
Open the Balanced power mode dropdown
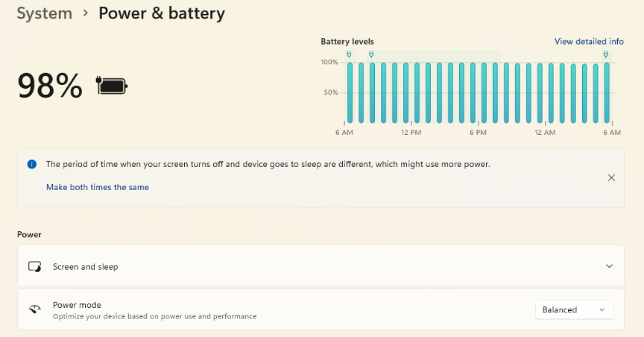coord(574,310)
